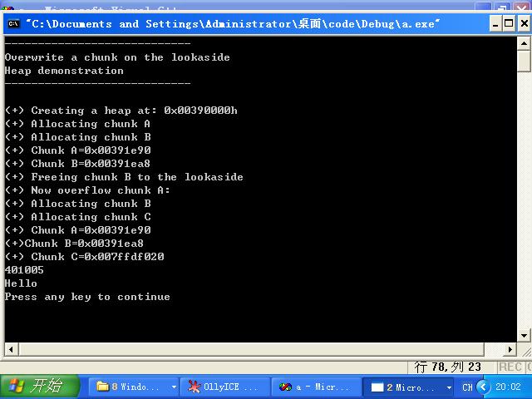Minimize the a.exe console window
The height and width of the screenshot is (399, 532).
pyautogui.click(x=495, y=23)
